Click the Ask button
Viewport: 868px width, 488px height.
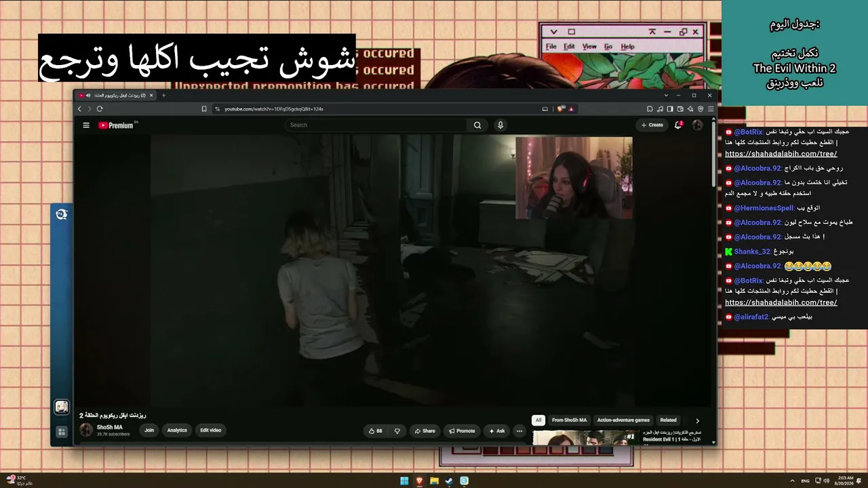click(x=496, y=431)
